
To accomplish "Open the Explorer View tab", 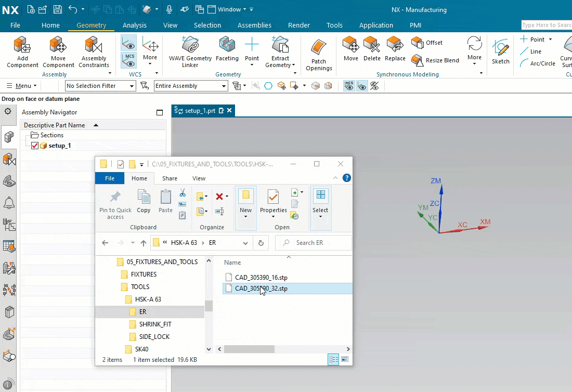I will click(199, 178).
